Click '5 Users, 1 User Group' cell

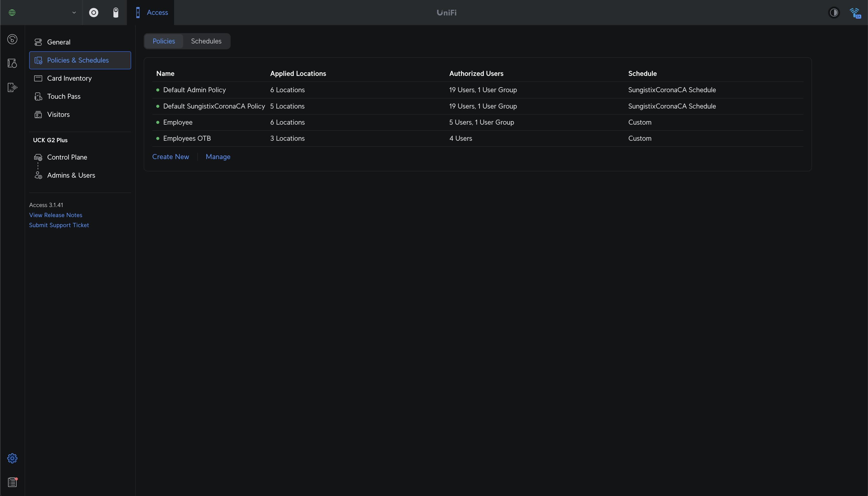[482, 122]
